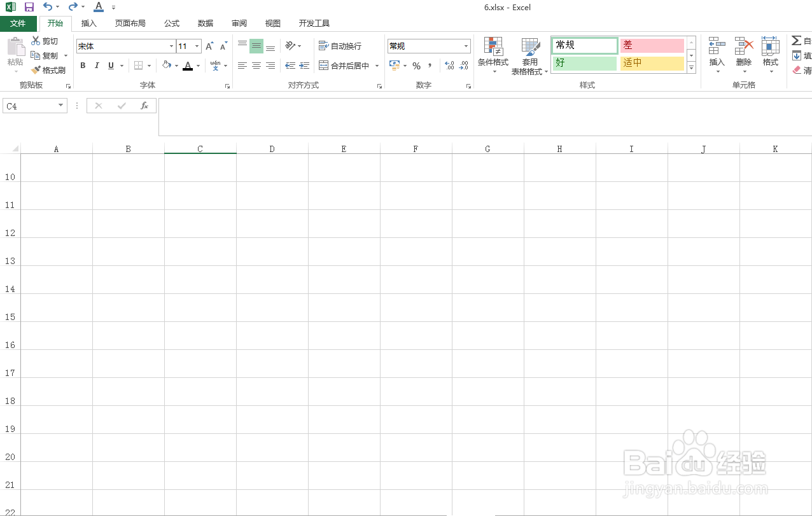Image resolution: width=812 pixels, height=516 pixels.
Task: Open Name Box dropdown arrow
Action: click(x=61, y=106)
